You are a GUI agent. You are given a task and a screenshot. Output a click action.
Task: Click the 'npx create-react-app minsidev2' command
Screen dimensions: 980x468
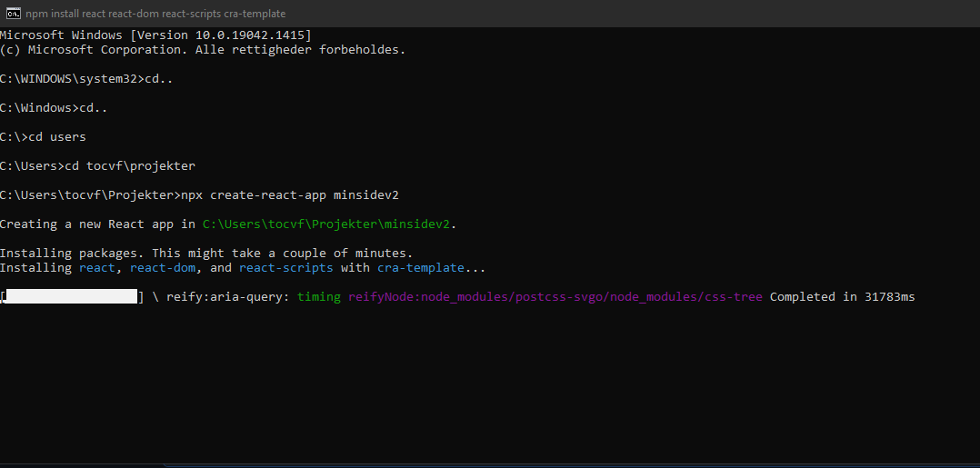pos(289,195)
